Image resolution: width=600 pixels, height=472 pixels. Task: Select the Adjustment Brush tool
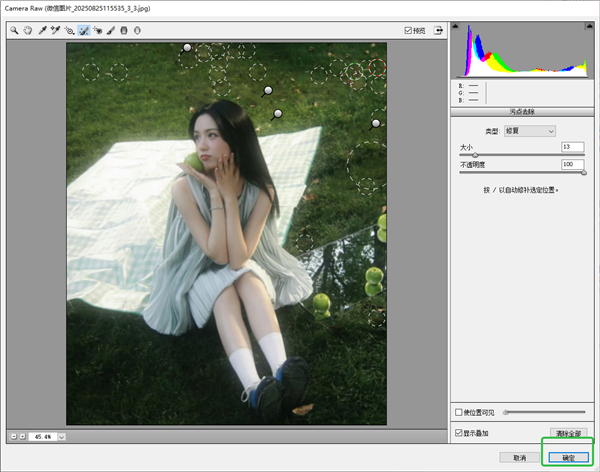pyautogui.click(x=111, y=31)
